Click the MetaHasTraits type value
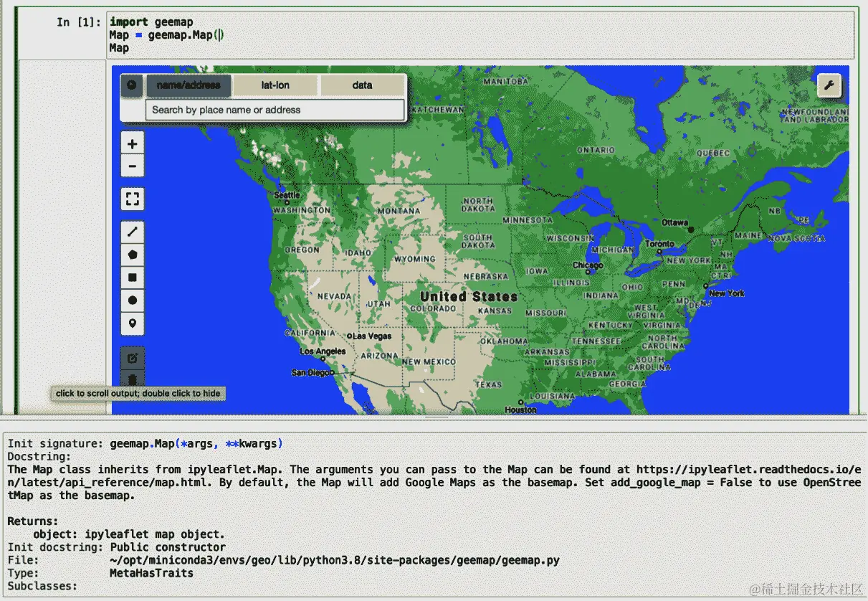 (151, 573)
